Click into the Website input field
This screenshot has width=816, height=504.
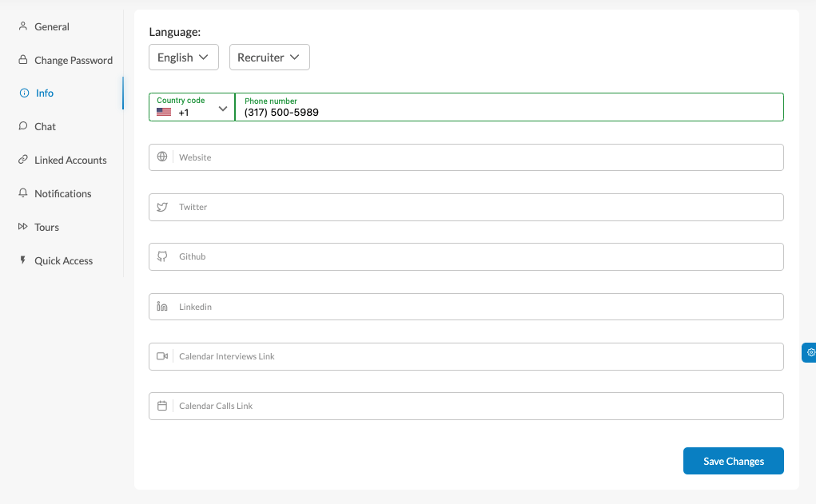pyautogui.click(x=466, y=157)
